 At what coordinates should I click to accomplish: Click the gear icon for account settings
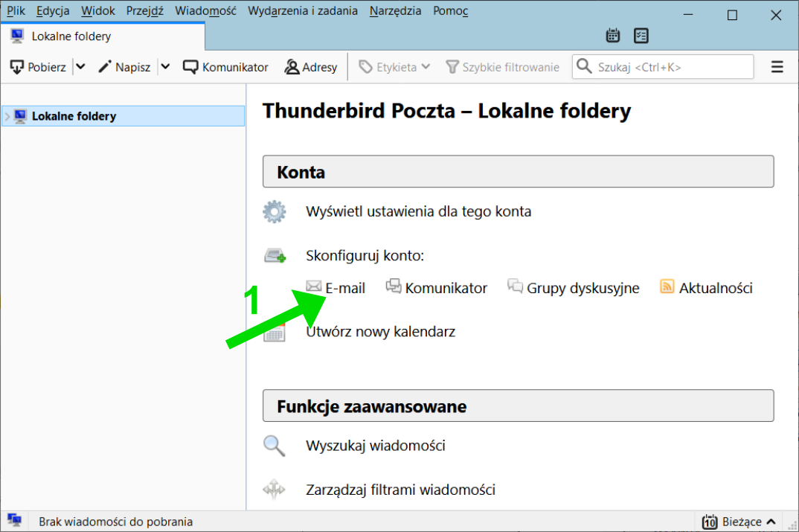tap(275, 212)
